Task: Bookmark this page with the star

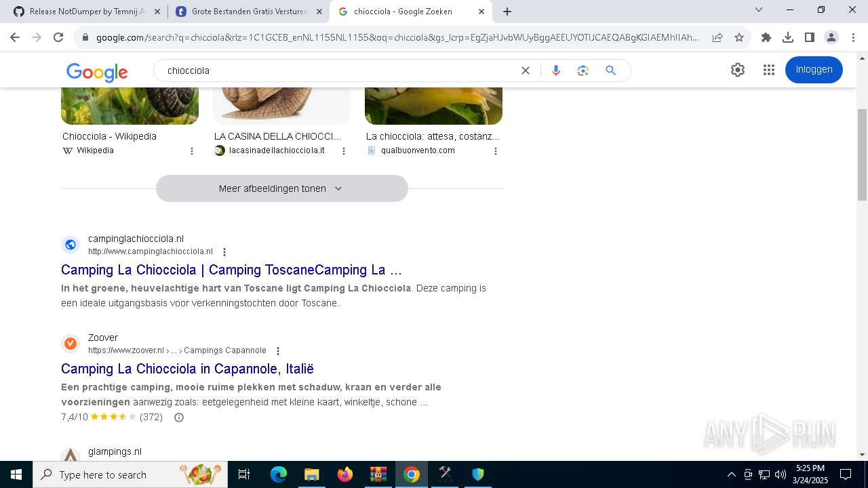Action: click(739, 37)
